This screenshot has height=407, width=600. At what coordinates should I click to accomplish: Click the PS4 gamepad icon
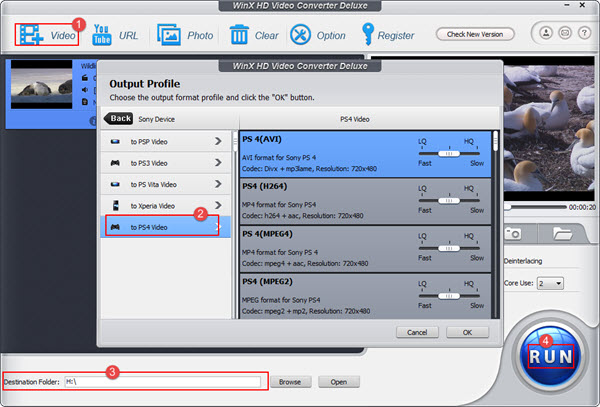click(x=115, y=227)
